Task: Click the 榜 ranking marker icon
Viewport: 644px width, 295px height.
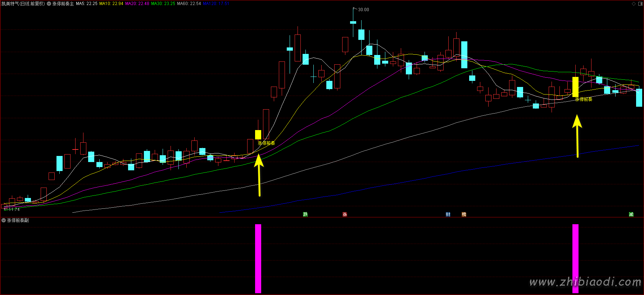Action: click(464, 215)
